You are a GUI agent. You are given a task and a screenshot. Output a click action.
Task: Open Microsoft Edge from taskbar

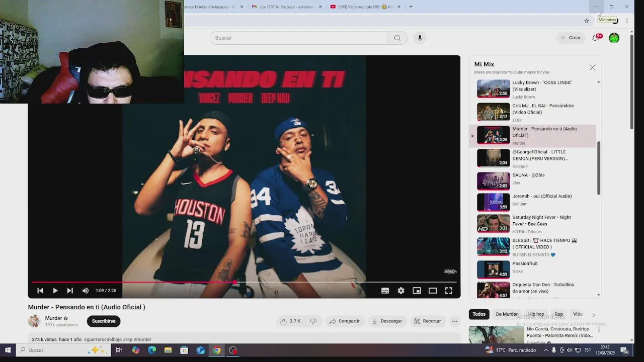[x=152, y=350]
